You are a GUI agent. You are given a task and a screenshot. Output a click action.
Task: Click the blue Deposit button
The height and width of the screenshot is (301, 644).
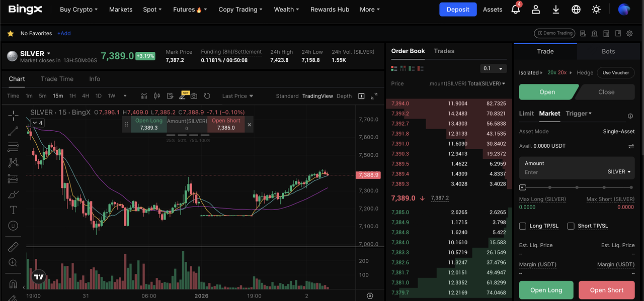458,10
